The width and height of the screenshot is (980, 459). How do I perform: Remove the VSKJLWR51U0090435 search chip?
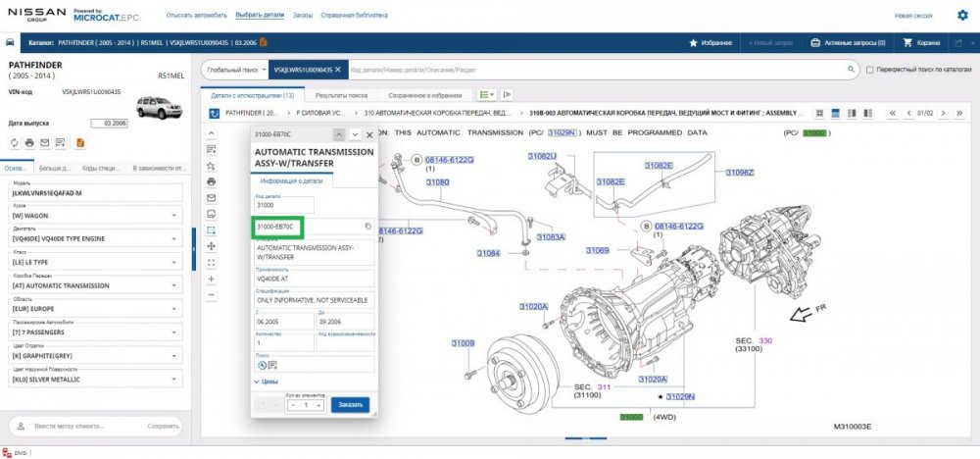(x=338, y=70)
